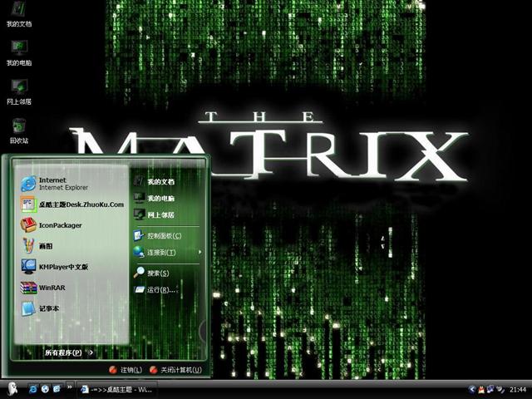Expand quick launch overflow chevron
This screenshot has height=399, width=532.
[70, 387]
